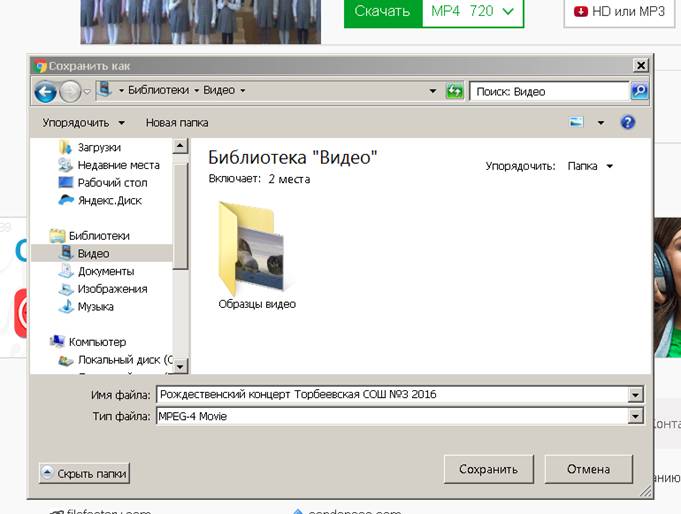Select Изображения library in the tree
Image resolution: width=681 pixels, height=514 pixels.
click(112, 289)
